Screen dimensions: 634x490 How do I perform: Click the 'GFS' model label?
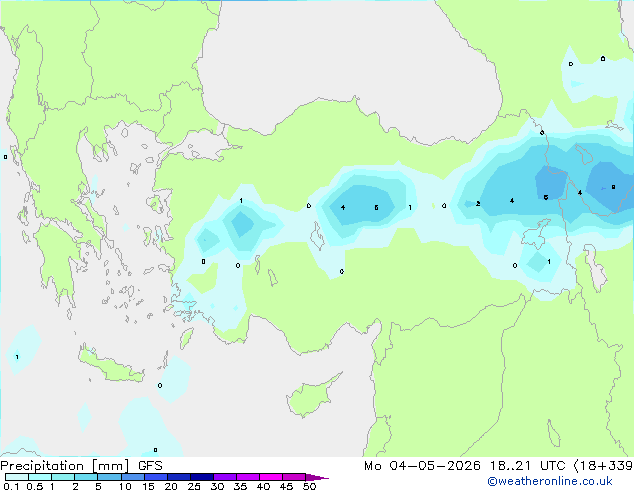tap(150, 466)
